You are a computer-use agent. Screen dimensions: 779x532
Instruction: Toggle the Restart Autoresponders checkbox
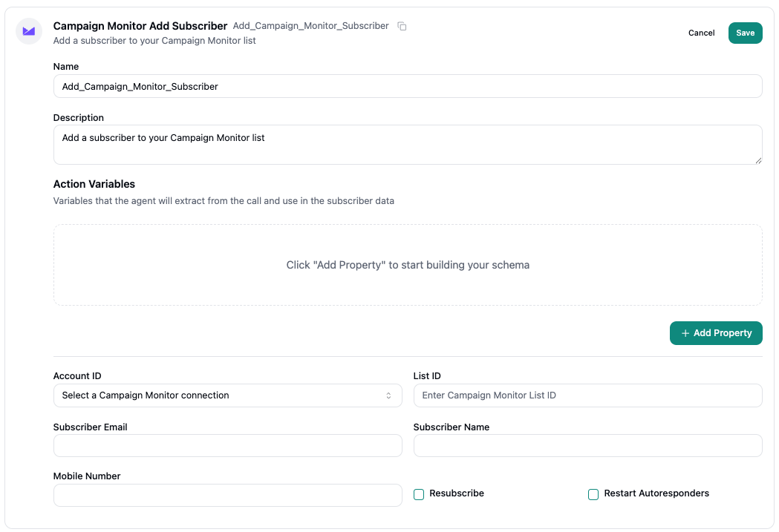[593, 494]
